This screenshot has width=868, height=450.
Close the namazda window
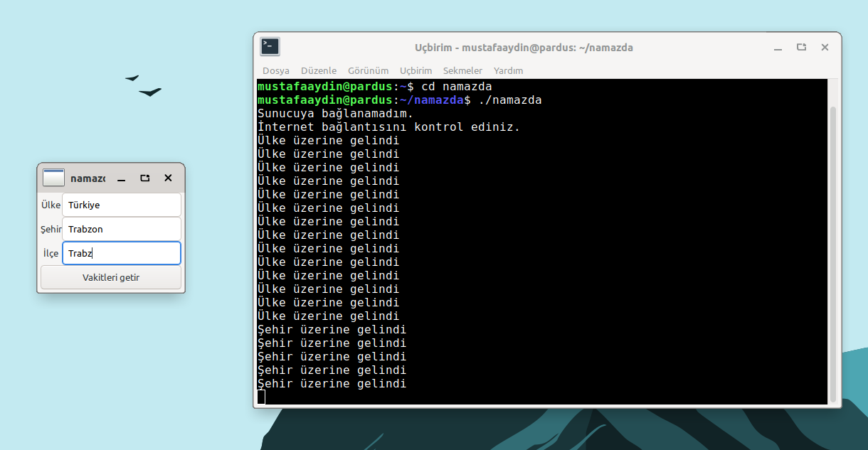pyautogui.click(x=168, y=178)
